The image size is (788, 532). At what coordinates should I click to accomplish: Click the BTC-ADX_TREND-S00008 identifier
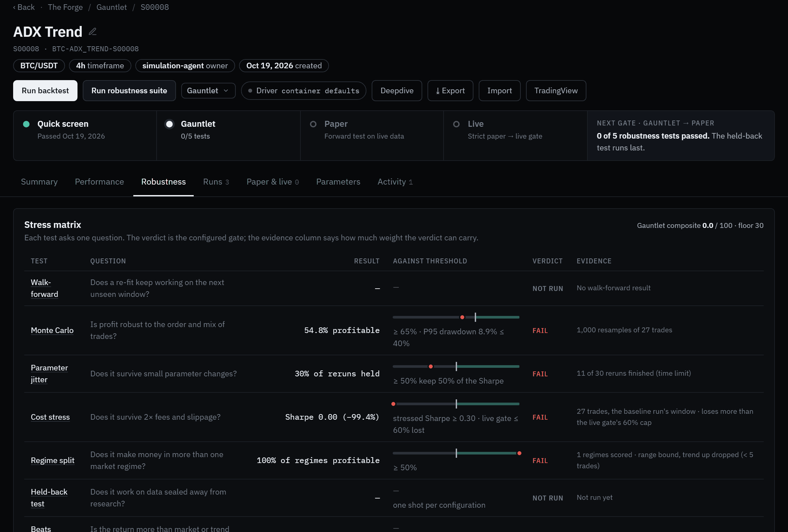tap(95, 49)
